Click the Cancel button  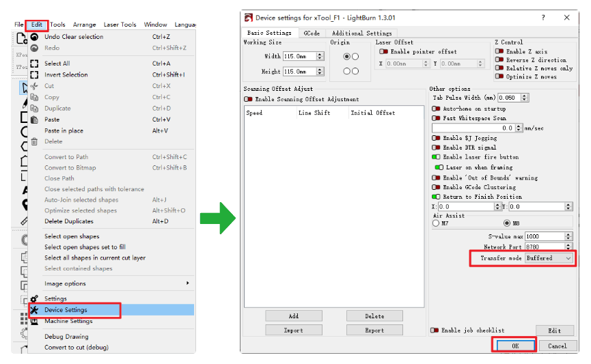click(x=558, y=346)
